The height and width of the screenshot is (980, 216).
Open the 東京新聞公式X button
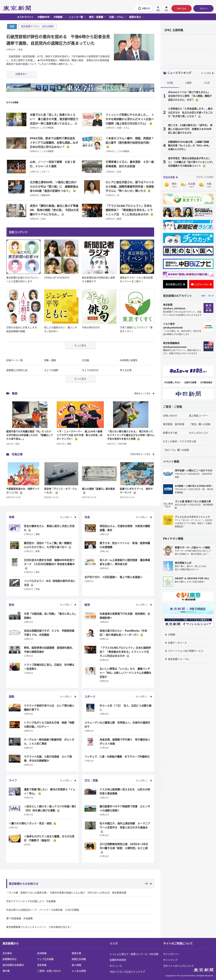click(175, 284)
